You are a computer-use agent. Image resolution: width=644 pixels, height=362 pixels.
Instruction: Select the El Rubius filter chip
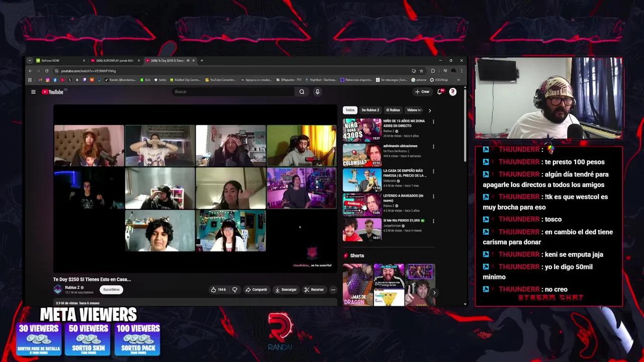pyautogui.click(x=393, y=110)
